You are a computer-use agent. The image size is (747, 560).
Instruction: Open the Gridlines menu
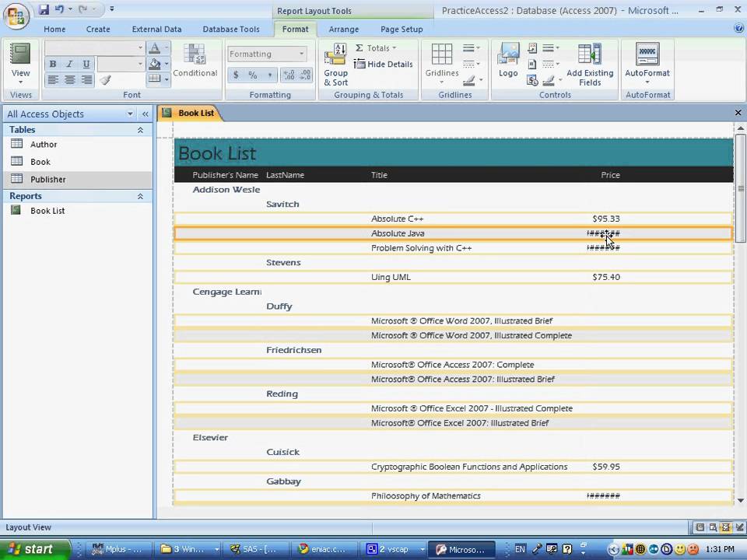(442, 65)
